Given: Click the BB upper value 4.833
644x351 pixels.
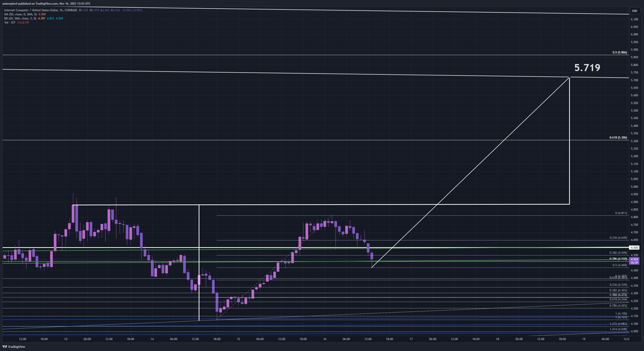Looking at the screenshot, I should [50, 18].
